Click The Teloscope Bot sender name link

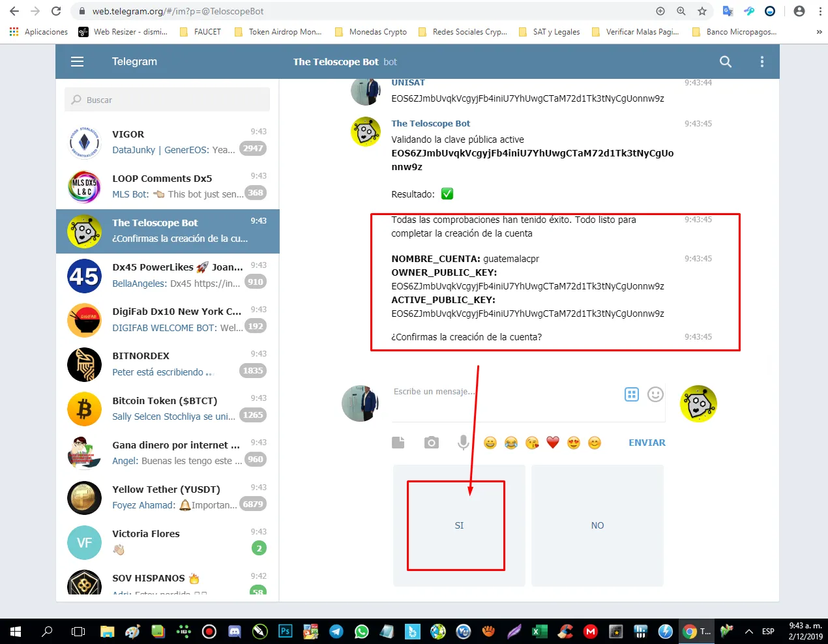(x=430, y=123)
